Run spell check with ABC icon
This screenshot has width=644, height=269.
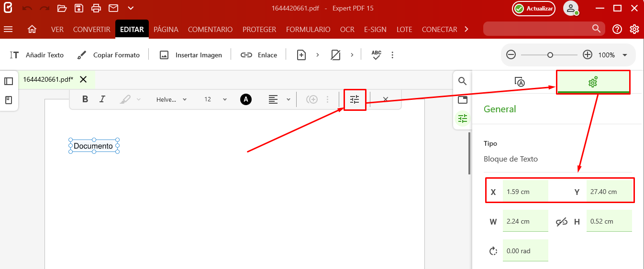[x=377, y=55]
